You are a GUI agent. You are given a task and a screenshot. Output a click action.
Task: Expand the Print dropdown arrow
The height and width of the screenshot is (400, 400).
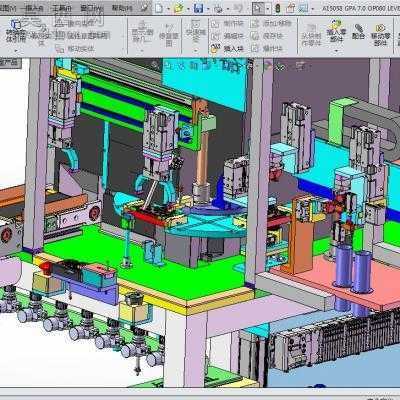pos(228,9)
